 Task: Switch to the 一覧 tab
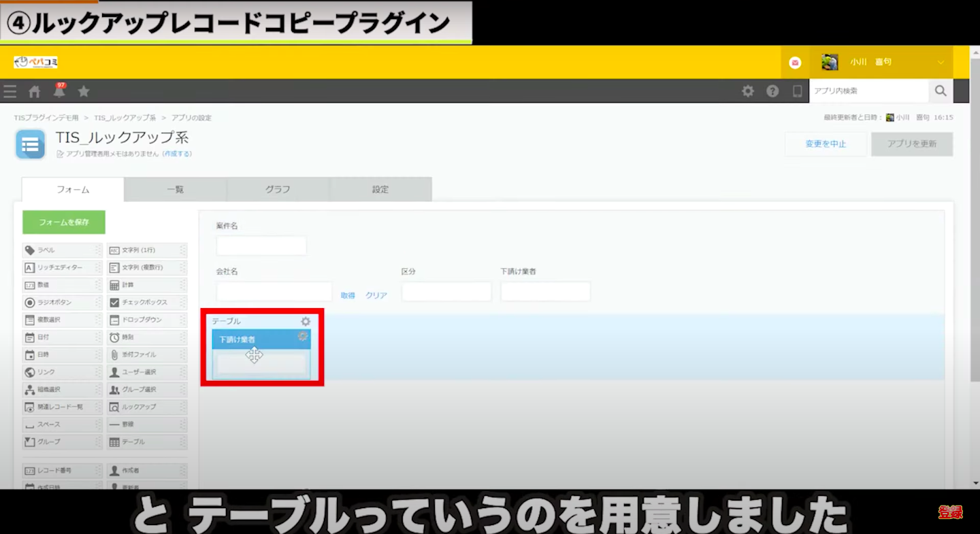point(175,190)
